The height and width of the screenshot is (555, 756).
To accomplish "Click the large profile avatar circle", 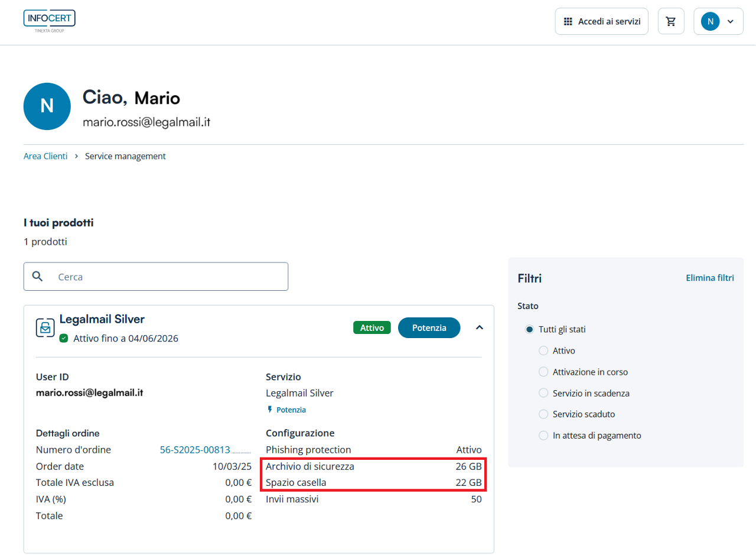I will tap(47, 106).
